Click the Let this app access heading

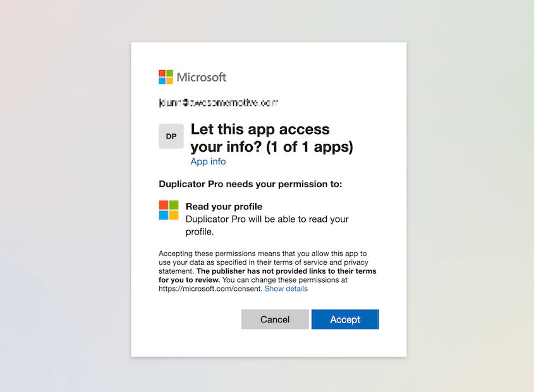[260, 129]
